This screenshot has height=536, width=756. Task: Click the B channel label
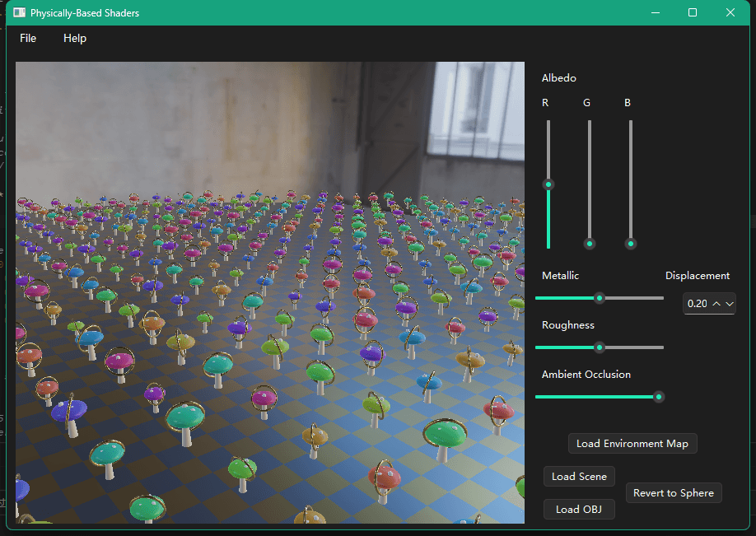point(628,103)
